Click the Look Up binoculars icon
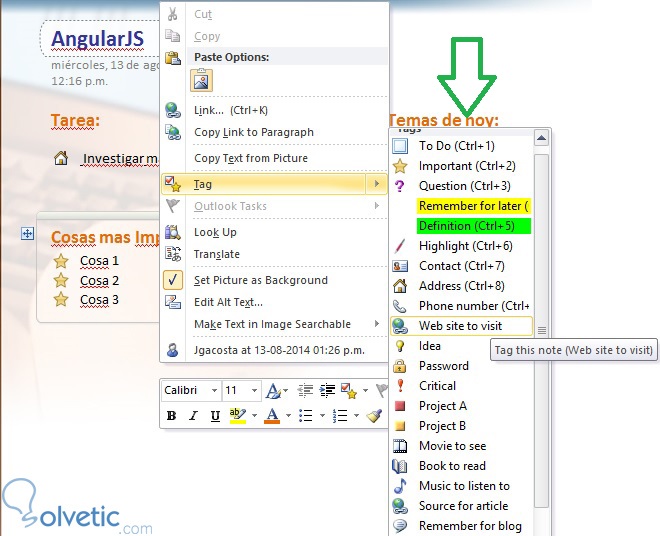The image size is (660, 536). pos(173,232)
